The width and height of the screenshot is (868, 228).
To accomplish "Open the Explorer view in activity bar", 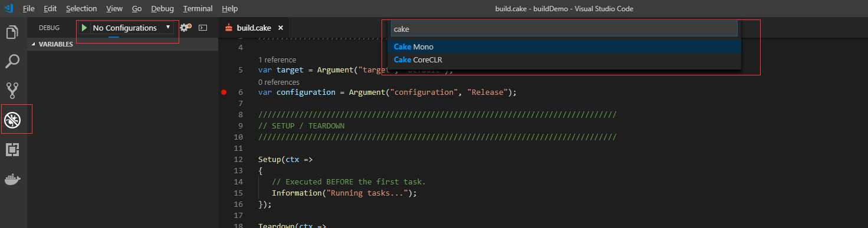I will click(12, 32).
